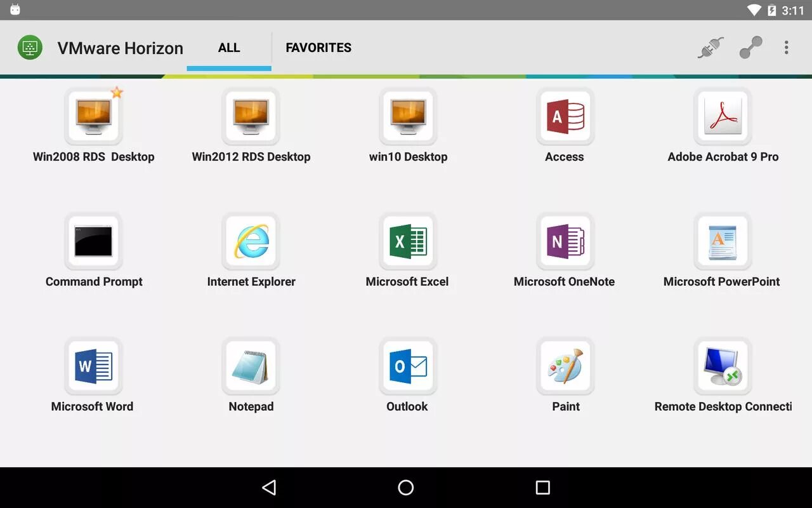Click the plug disconnect icon
Image resolution: width=812 pixels, height=508 pixels.
click(711, 48)
